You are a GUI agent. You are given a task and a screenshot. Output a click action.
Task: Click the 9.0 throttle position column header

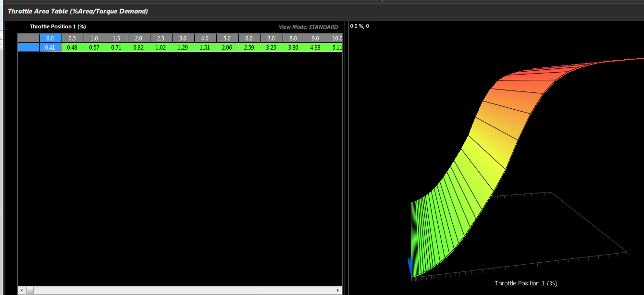pyautogui.click(x=316, y=38)
